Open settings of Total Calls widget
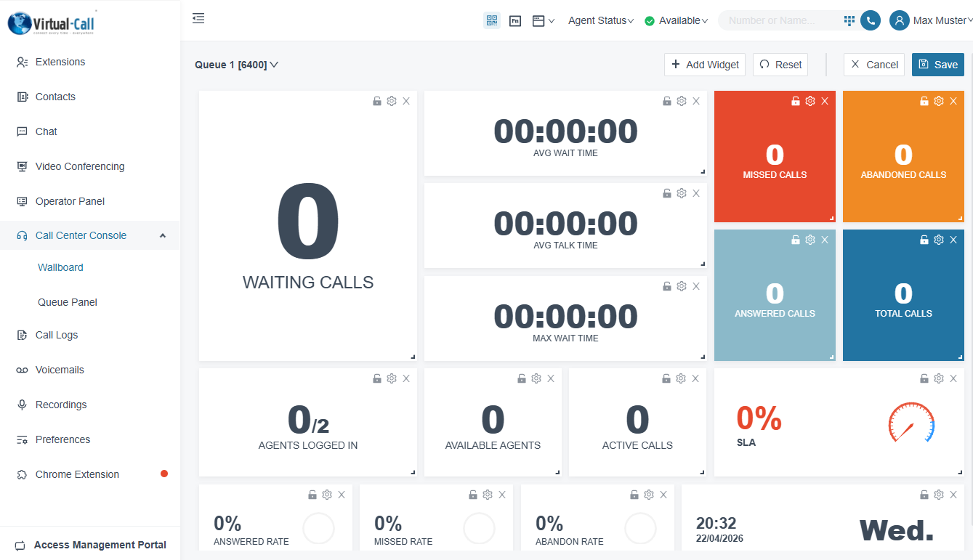 point(939,240)
